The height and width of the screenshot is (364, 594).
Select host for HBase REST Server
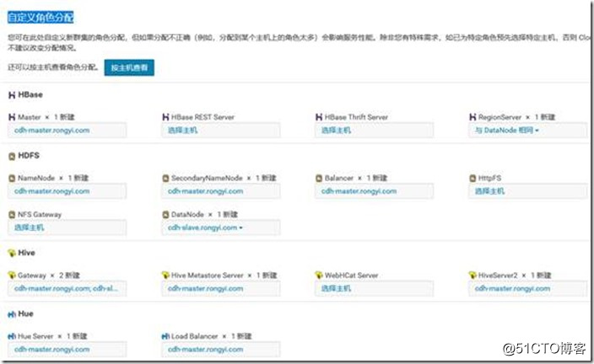[221, 130]
